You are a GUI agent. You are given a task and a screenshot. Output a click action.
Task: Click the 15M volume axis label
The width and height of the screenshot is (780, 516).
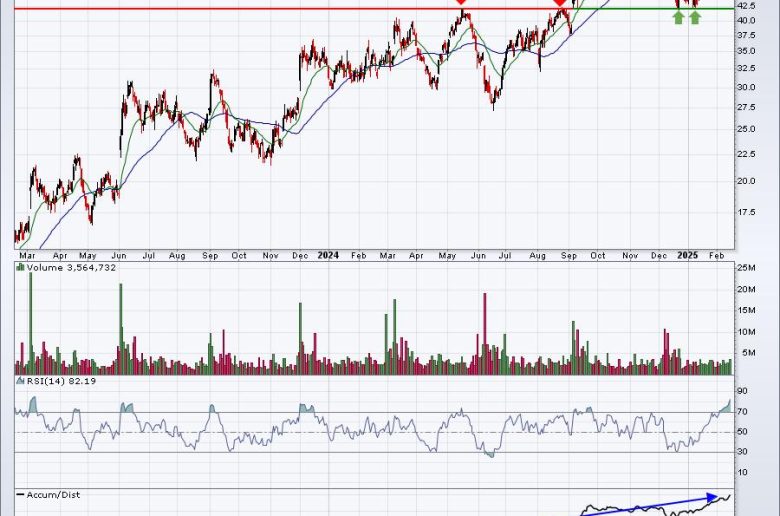click(747, 310)
